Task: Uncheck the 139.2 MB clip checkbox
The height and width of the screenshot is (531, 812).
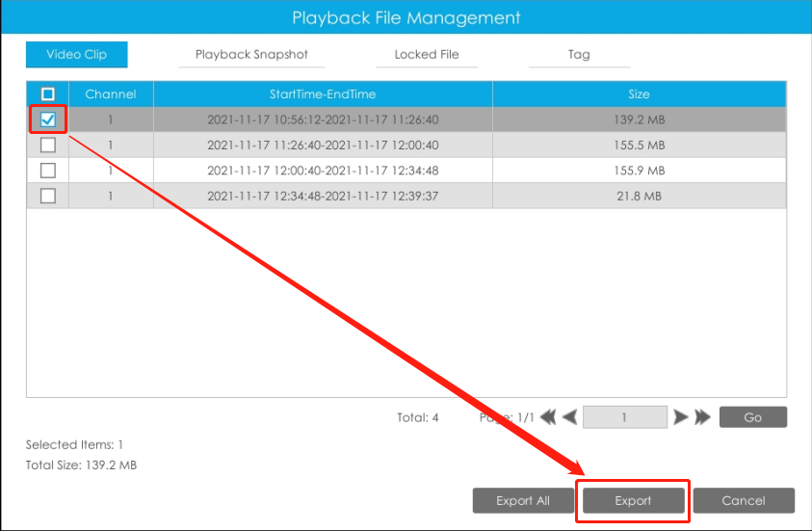Action: (47, 119)
